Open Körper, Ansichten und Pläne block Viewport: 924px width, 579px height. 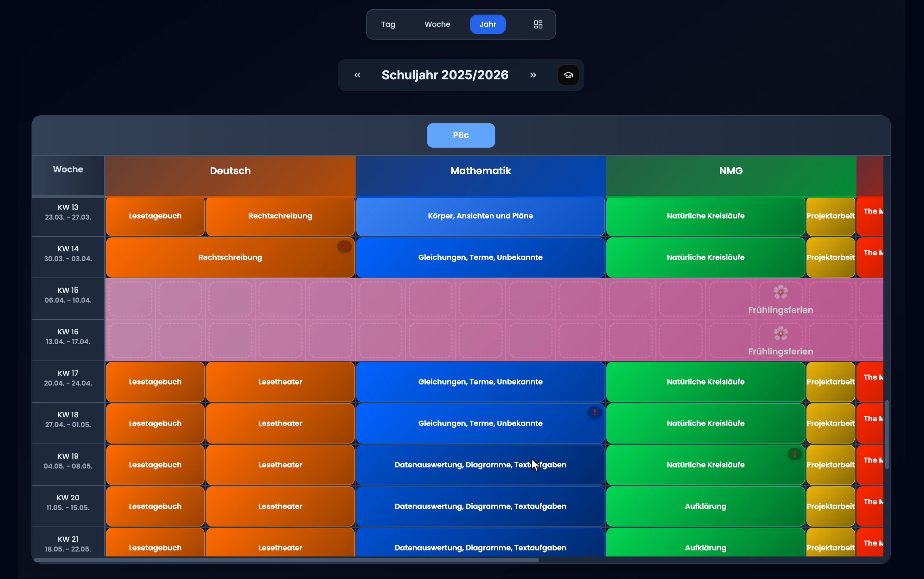tap(481, 216)
